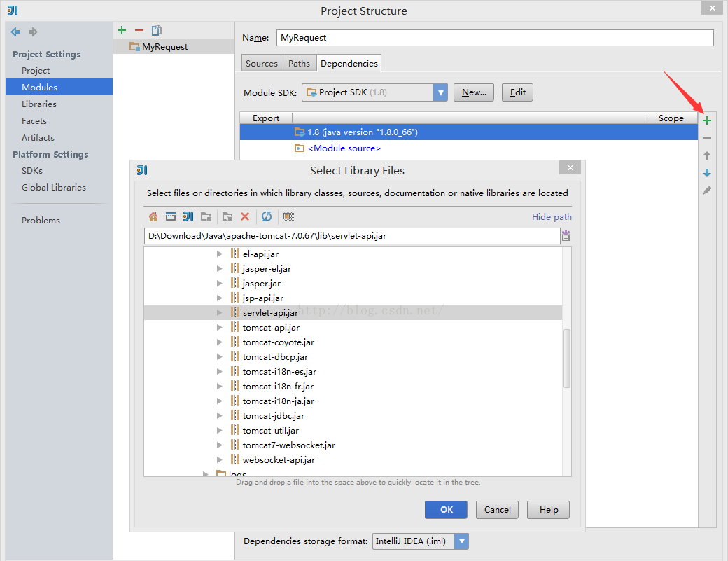Image resolution: width=728 pixels, height=561 pixels.
Task: Toggle showing hidden files and directories
Action: (x=288, y=216)
